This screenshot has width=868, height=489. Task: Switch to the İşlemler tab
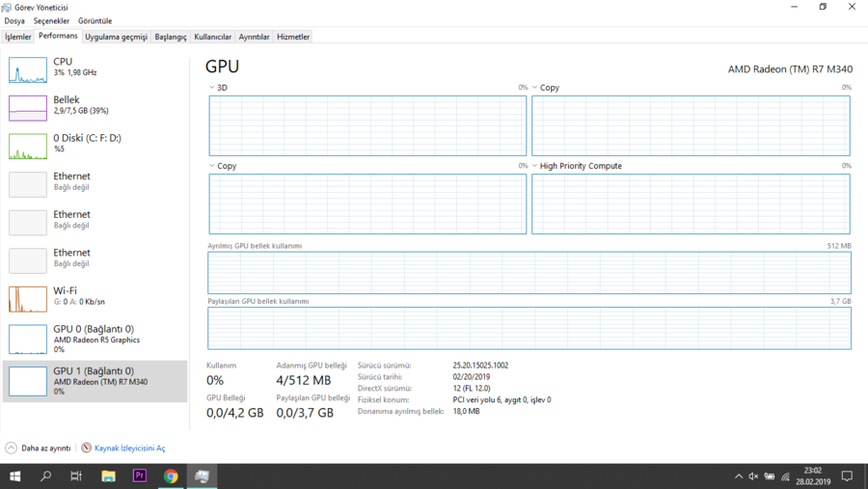click(18, 37)
